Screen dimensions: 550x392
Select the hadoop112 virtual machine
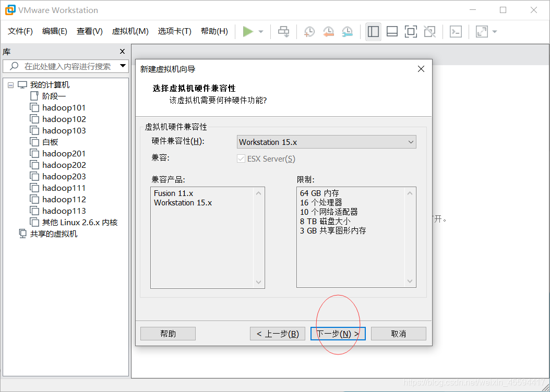[64, 199]
